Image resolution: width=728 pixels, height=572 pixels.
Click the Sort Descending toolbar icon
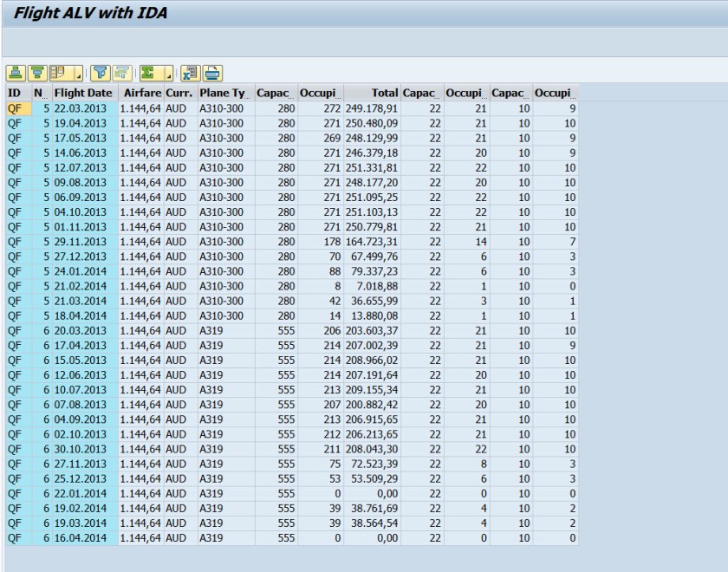(36, 73)
